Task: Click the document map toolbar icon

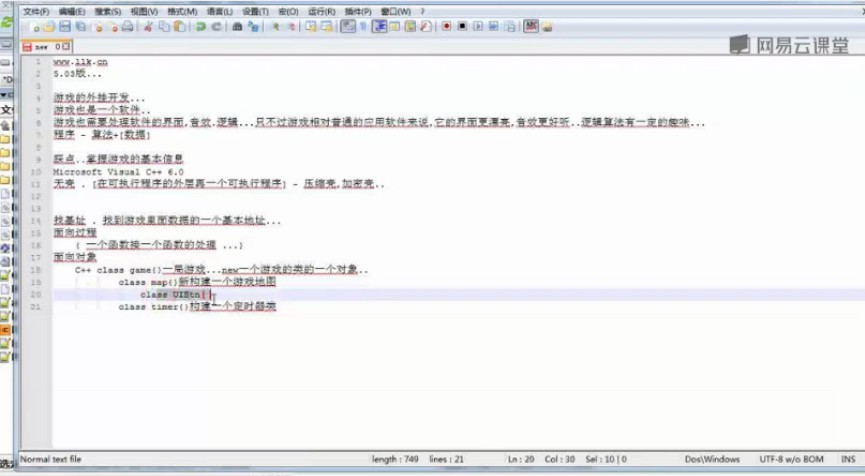Action: (x=410, y=26)
